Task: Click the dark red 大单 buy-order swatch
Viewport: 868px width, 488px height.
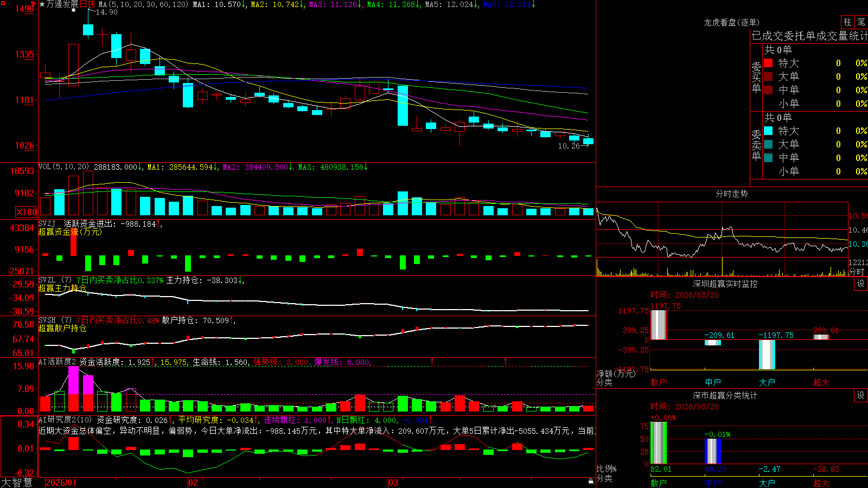Action: (768, 76)
